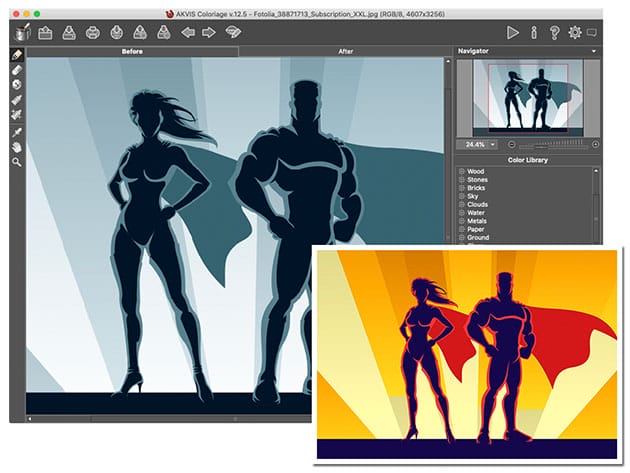Collapse the Navigator panel arrow
This screenshot has width=630, height=473.
[x=593, y=50]
